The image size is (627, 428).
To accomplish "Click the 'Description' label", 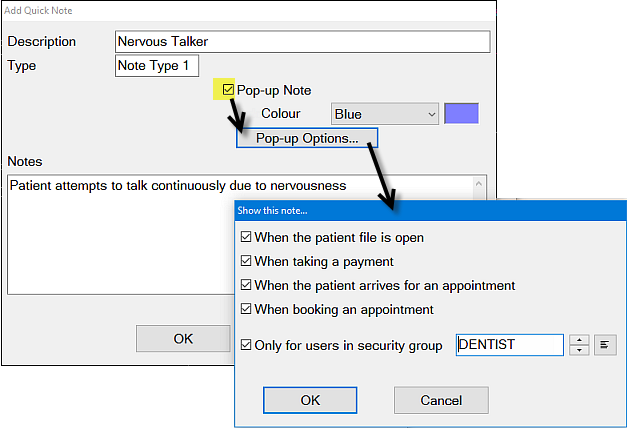I will pos(42,42).
